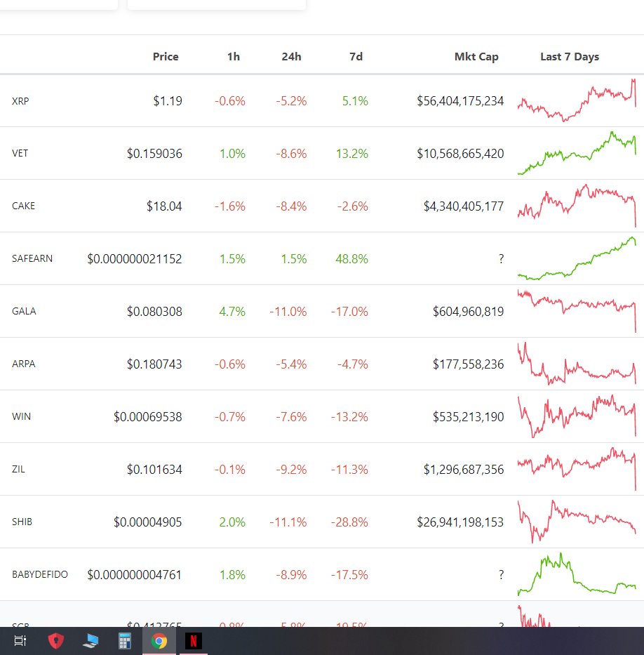644x655 pixels.
Task: Open the WIN coin link
Action: (x=21, y=416)
